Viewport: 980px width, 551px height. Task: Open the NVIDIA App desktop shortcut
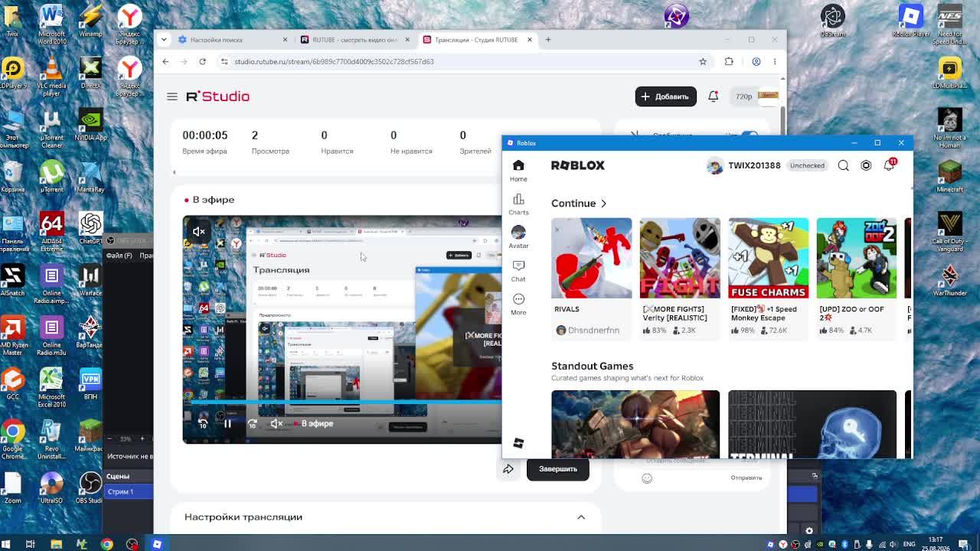[x=90, y=126]
